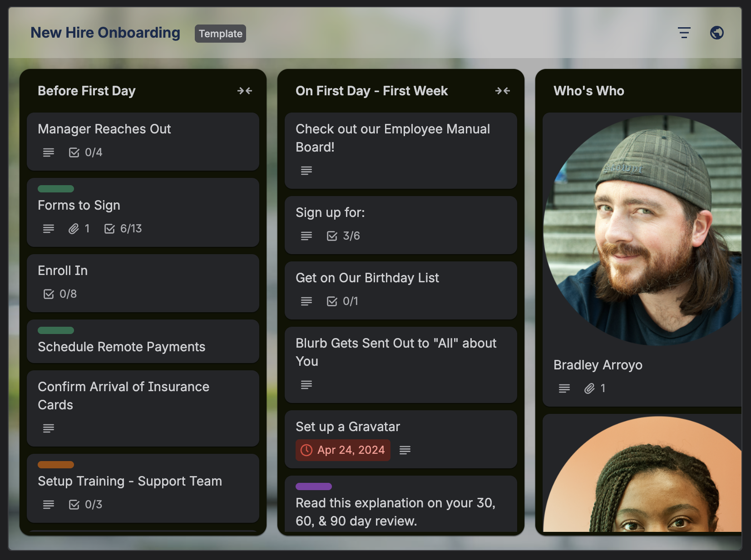Click the description icon on 'Check out our Employee Manual Board!'
Screen dimensions: 751x560
click(x=306, y=170)
